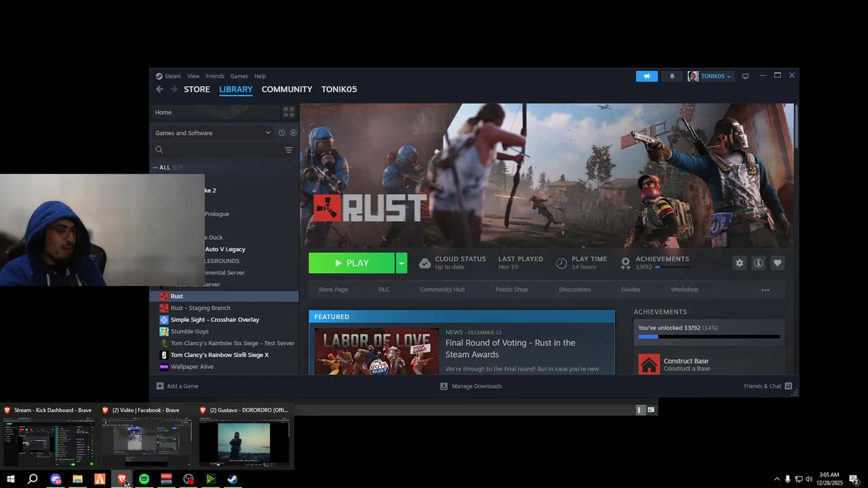868x488 pixels.
Task: Select Wallpaper Alive in game list
Action: [x=192, y=367]
